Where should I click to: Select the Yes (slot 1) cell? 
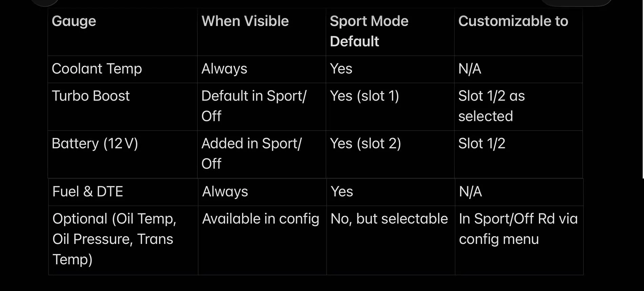tap(364, 96)
